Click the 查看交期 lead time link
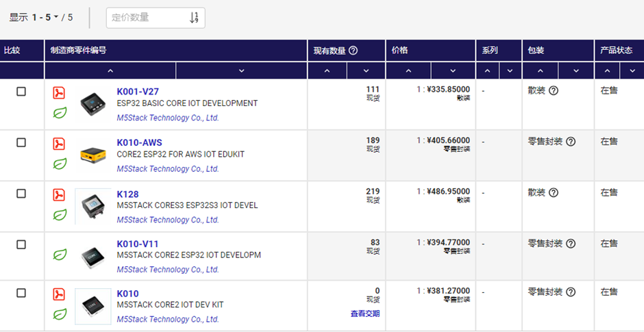644x332 pixels. tap(364, 314)
